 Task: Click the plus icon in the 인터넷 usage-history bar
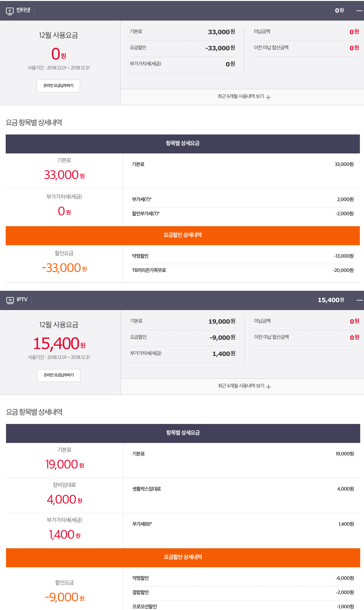pos(268,97)
